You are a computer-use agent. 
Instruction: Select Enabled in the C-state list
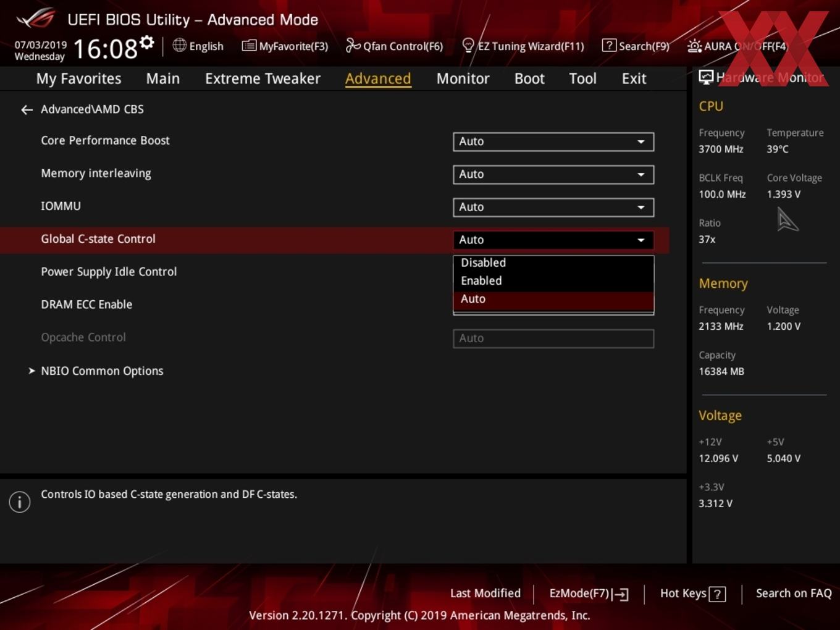553,280
